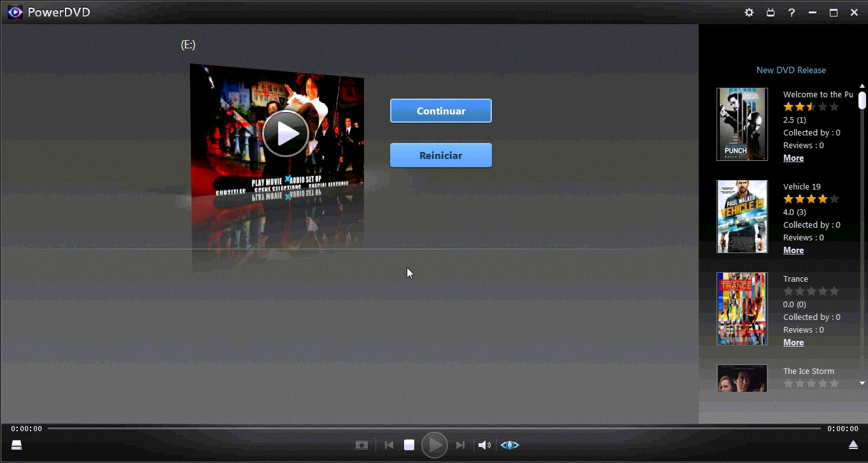This screenshot has height=463, width=868.
Task: Mute the volume speaker icon
Action: [484, 445]
